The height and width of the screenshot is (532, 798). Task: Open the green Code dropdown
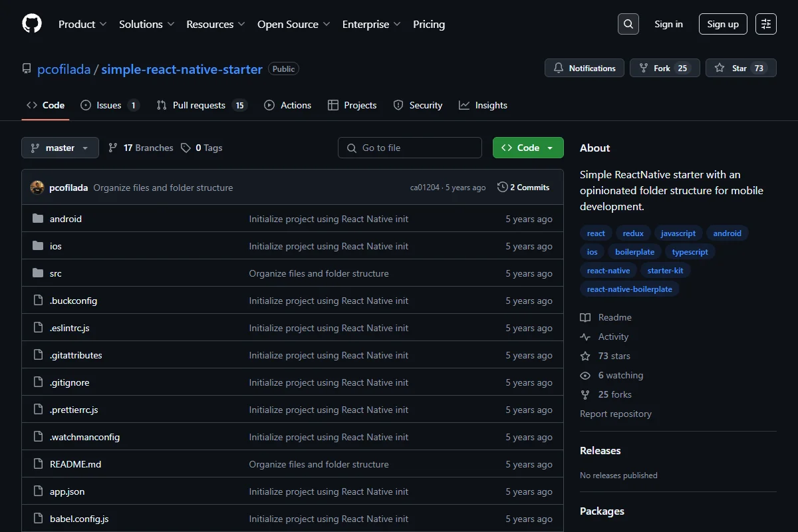click(528, 148)
